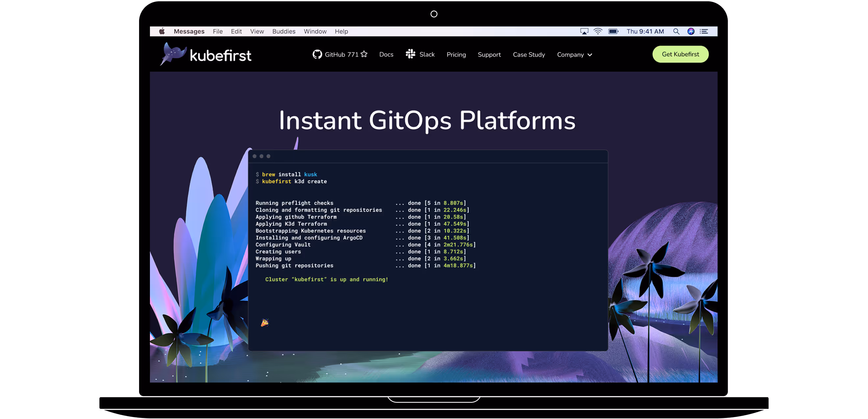The image size is (868, 419).
Task: Open the Messages menu
Action: [x=189, y=31]
